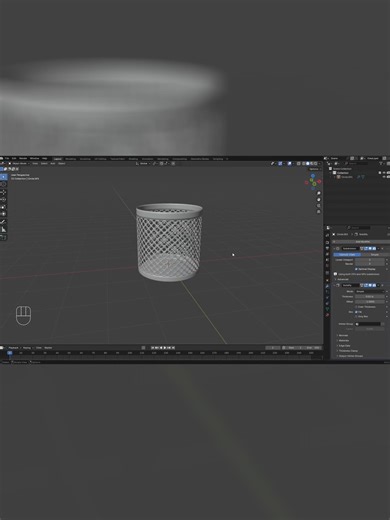Switch to the Modeling workspace tab
The image size is (390, 520).
pyautogui.click(x=71, y=159)
